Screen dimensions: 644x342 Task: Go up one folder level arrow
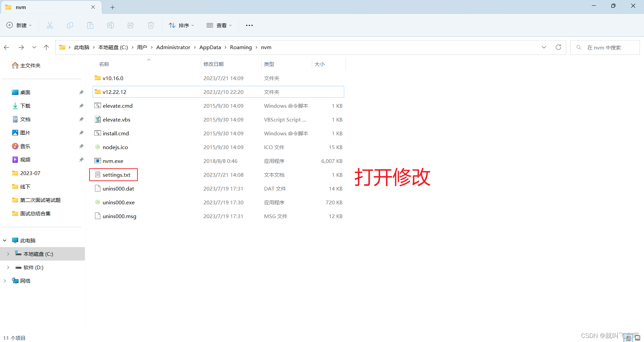46,47
